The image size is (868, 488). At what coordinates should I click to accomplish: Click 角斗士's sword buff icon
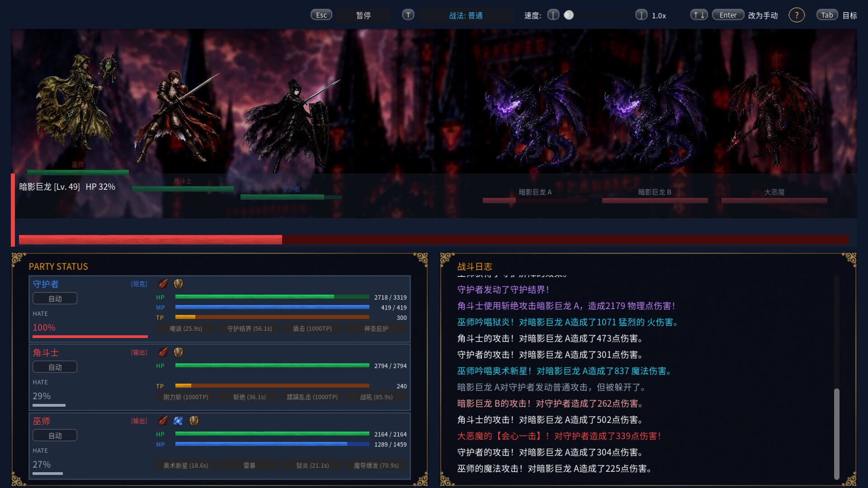click(163, 352)
